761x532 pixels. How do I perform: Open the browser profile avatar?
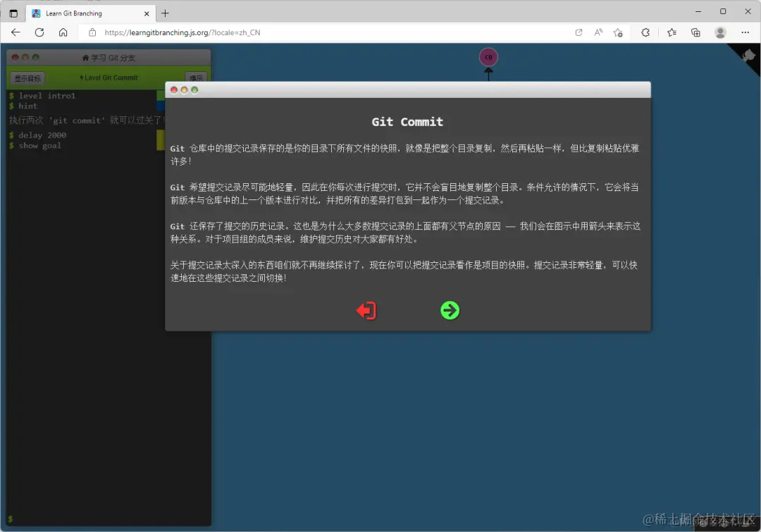click(x=720, y=32)
